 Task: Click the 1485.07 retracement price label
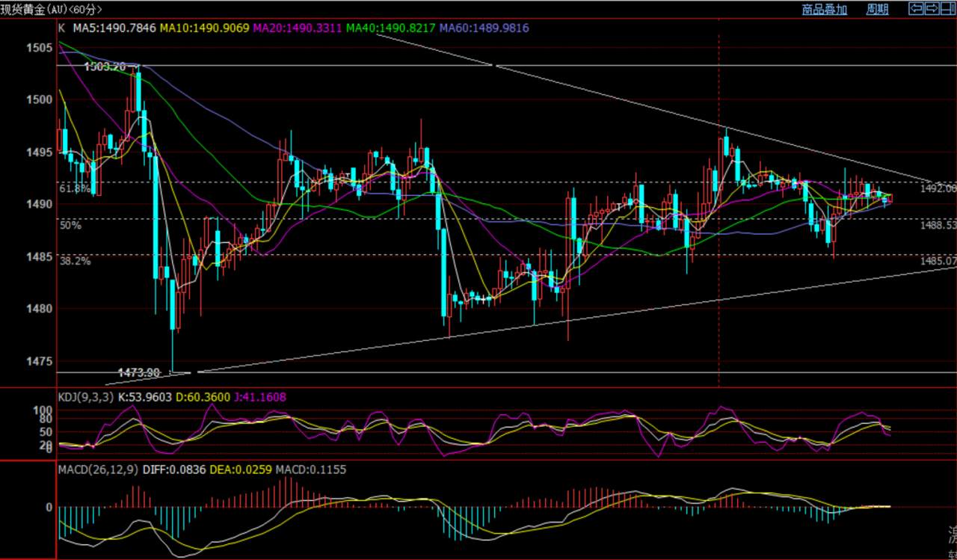coord(938,261)
